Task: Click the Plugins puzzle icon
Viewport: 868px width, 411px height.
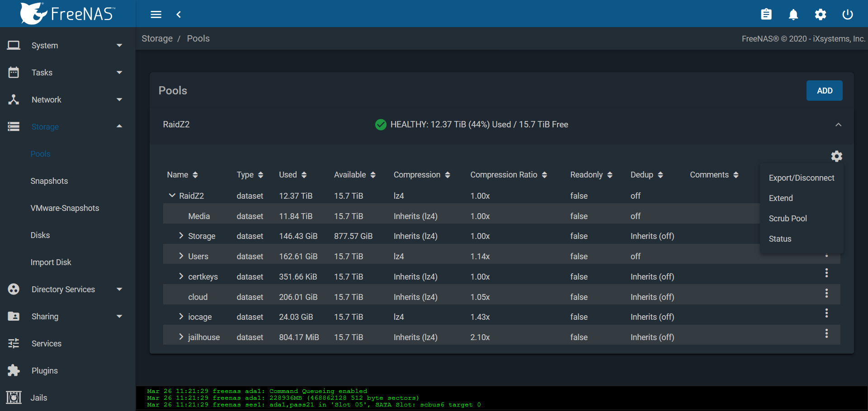Action: point(14,370)
